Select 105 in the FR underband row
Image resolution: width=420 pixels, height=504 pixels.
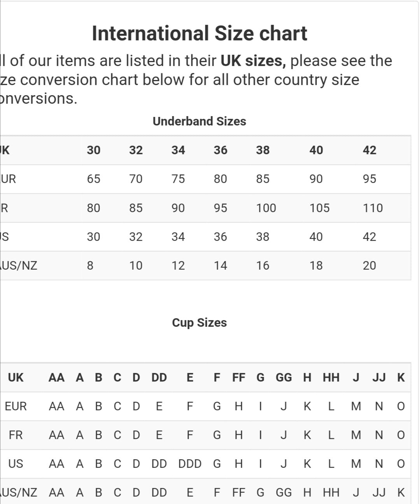[319, 208]
